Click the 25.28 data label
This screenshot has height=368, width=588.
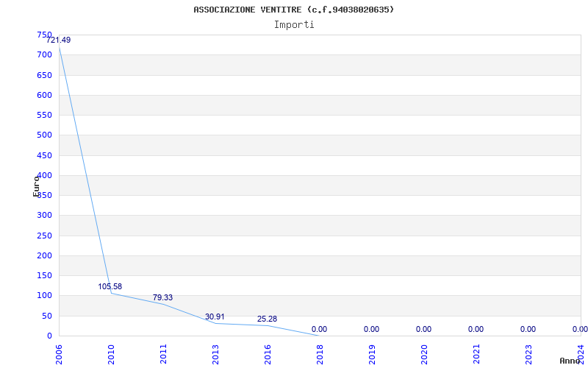(267, 319)
